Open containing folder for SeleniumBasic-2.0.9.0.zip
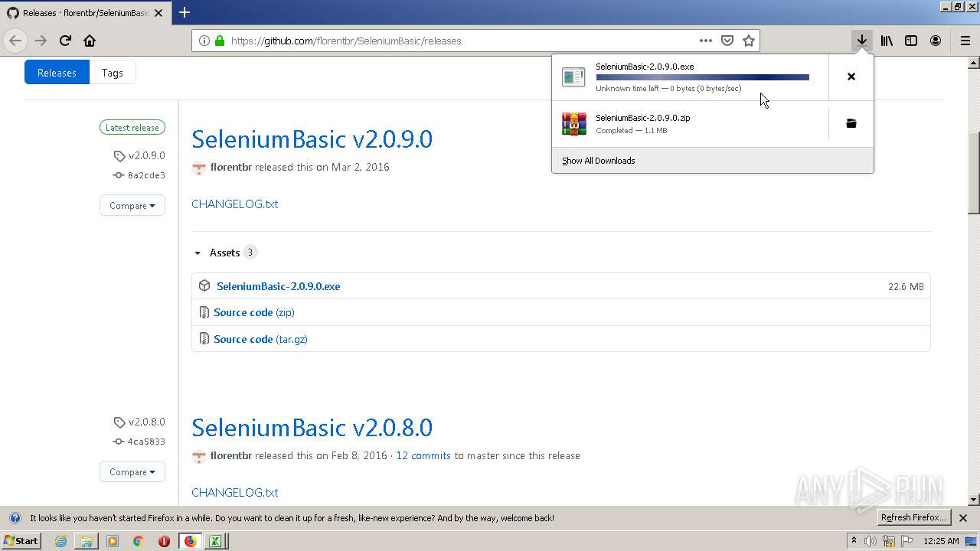This screenshot has width=980, height=551. tap(851, 123)
